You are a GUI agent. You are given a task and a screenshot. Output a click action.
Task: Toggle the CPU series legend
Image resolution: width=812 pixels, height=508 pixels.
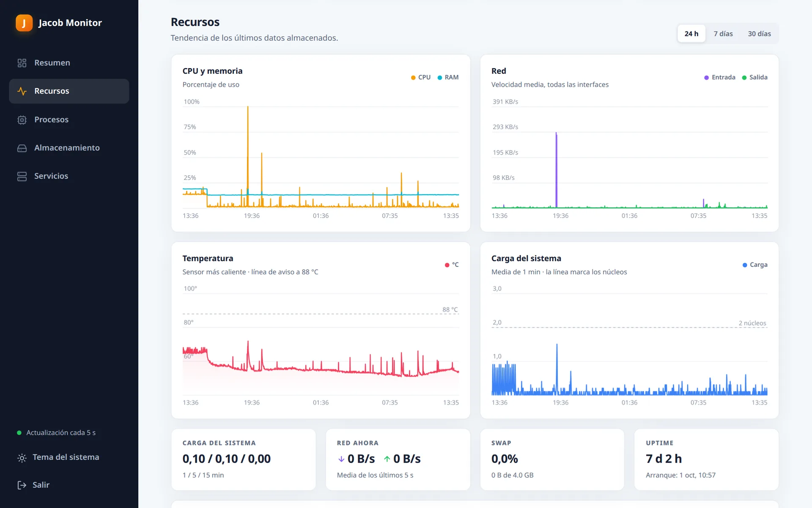tap(421, 77)
